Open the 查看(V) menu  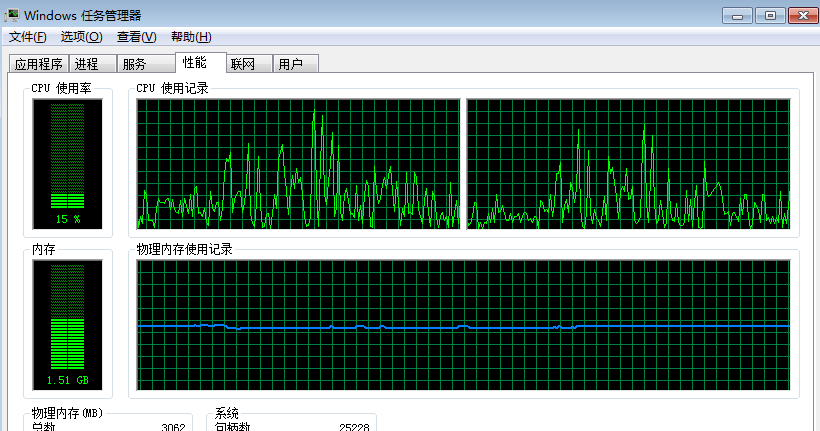tap(136, 37)
